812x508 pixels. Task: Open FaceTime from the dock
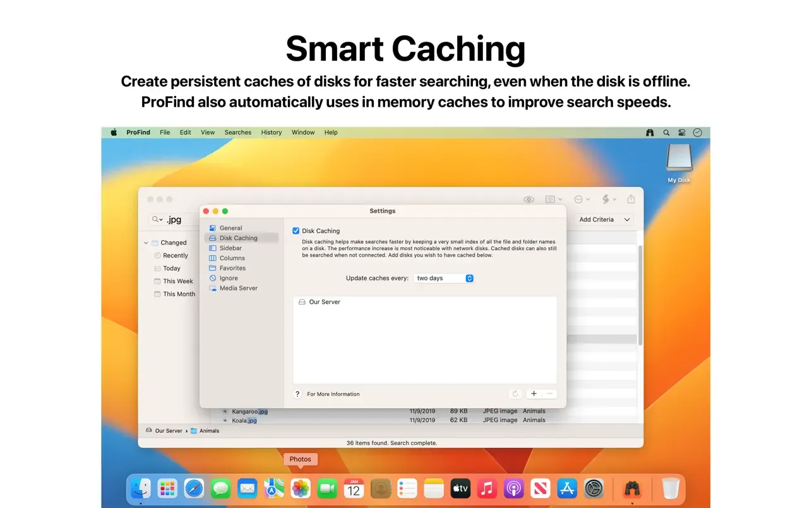point(327,488)
